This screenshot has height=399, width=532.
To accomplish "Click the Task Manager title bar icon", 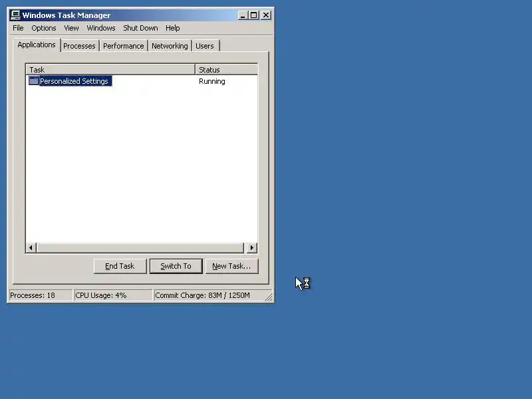I will point(15,15).
